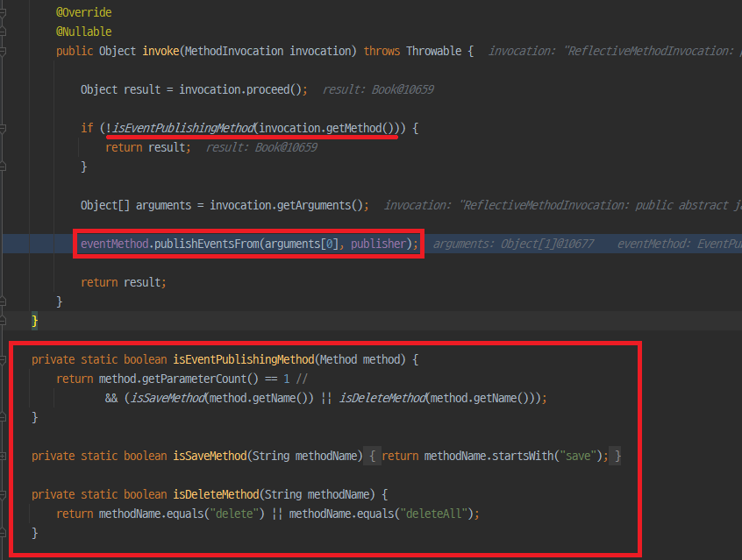Click the invocation.proceed() call
This screenshot has width=742, height=560.
pyautogui.click(x=240, y=90)
